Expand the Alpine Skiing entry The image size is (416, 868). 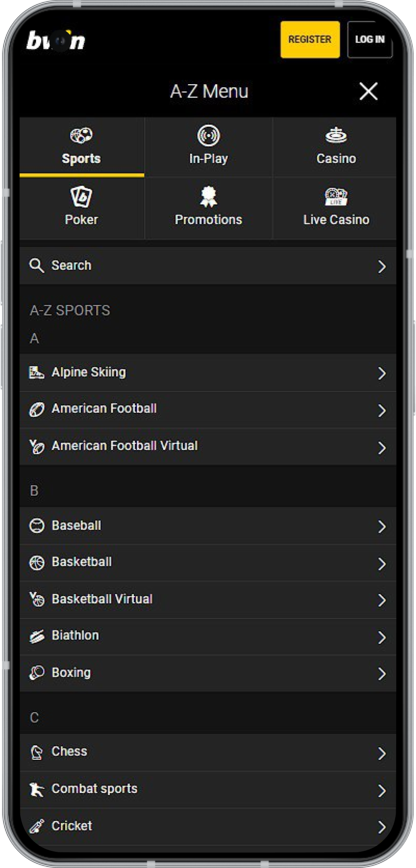(208, 372)
